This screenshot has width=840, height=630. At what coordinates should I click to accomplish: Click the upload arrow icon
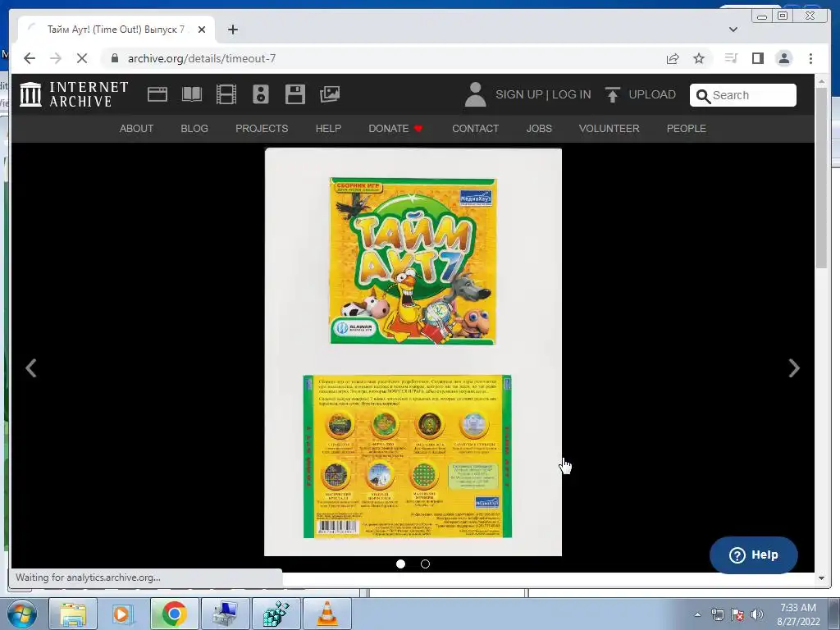tap(612, 95)
